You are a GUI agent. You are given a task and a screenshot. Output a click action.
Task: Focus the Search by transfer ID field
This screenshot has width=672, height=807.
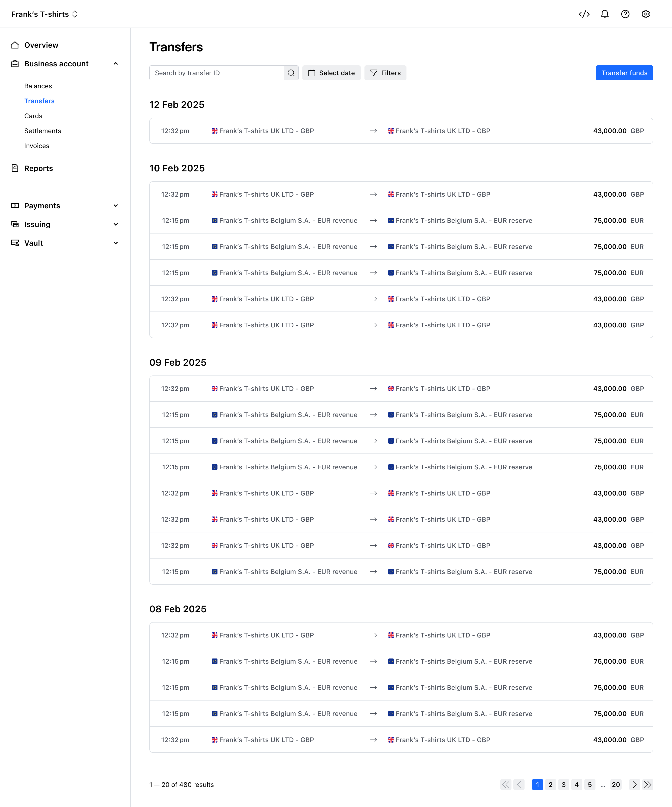217,73
